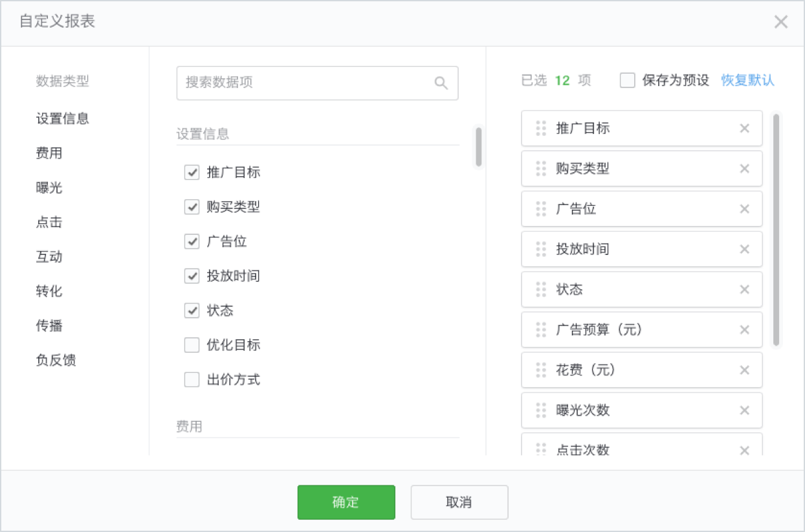This screenshot has width=805, height=532.
Task: Jump to 费用 data category
Action: point(49,153)
